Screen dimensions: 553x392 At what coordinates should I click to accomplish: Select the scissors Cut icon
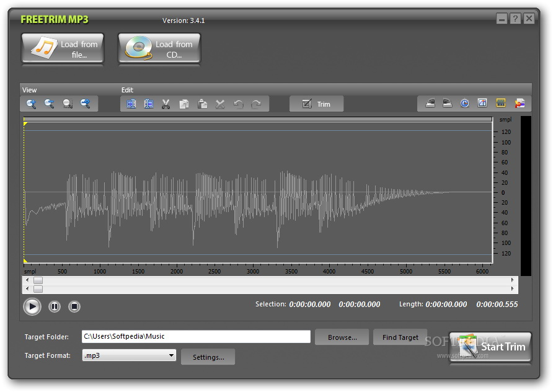tap(166, 104)
